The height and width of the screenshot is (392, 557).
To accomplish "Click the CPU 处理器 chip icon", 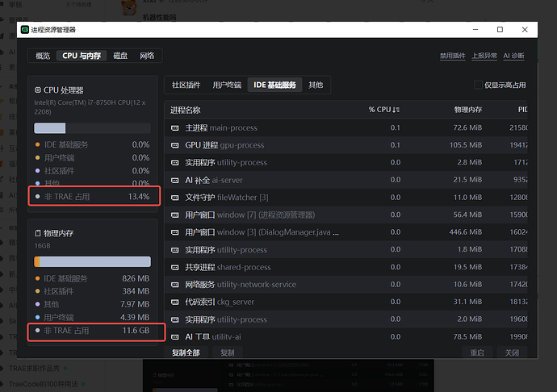I will 38,90.
